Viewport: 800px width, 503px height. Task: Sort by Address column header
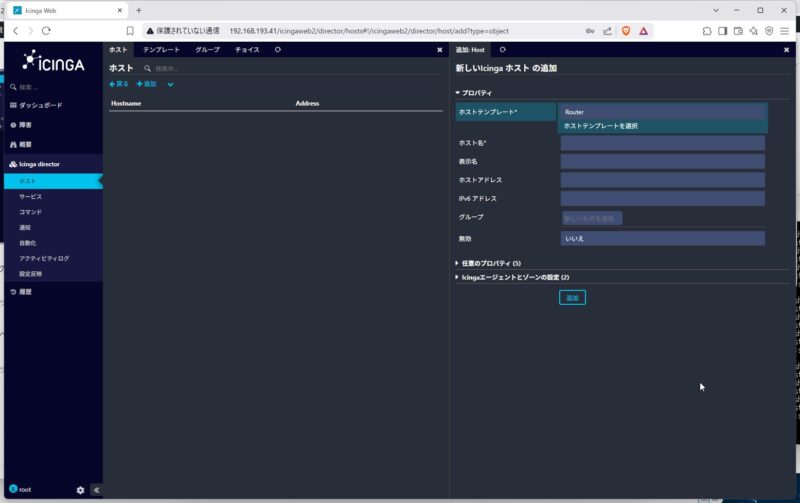(307, 104)
